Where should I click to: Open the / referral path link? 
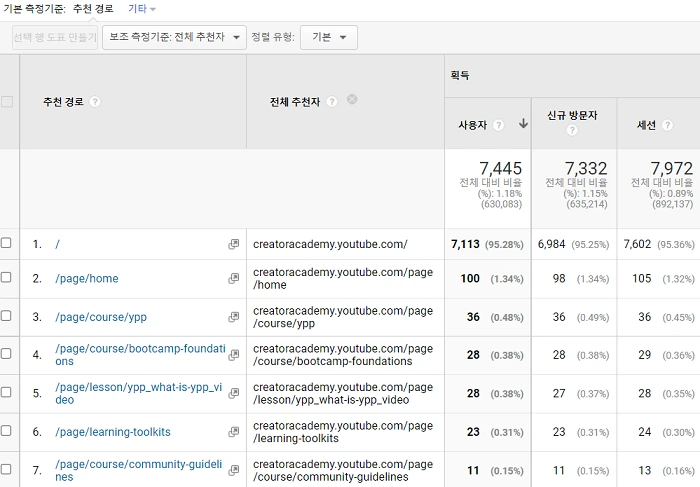(57, 244)
